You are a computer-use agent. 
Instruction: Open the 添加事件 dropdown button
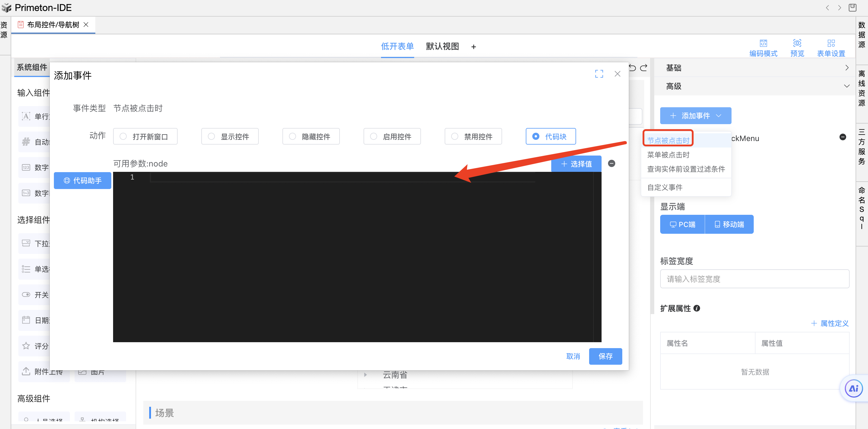tap(695, 116)
